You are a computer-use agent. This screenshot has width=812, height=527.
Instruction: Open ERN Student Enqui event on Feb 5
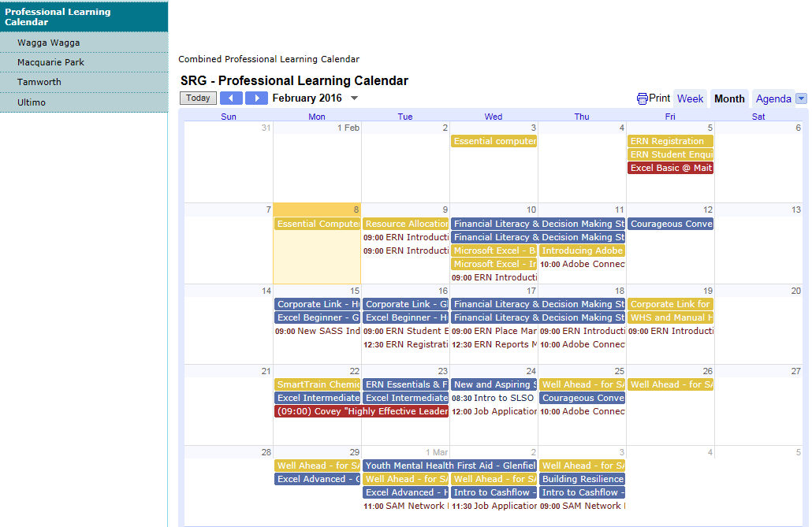pyautogui.click(x=670, y=154)
